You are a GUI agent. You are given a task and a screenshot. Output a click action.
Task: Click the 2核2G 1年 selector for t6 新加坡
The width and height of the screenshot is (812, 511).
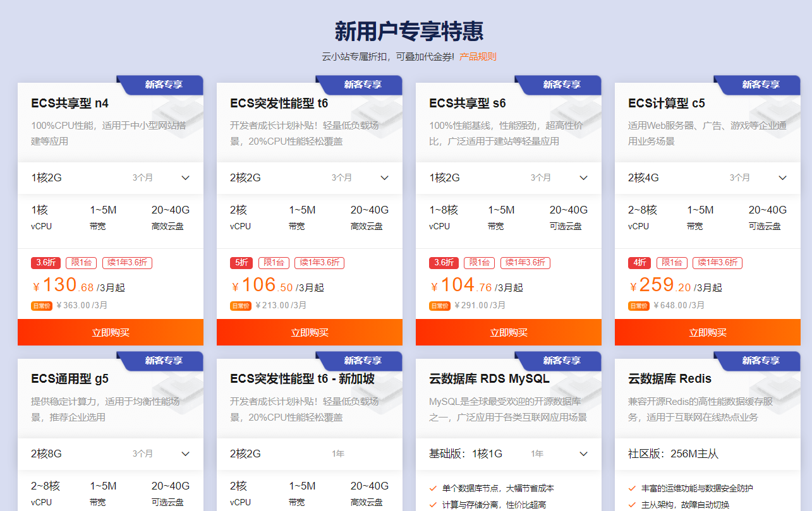pyautogui.click(x=310, y=454)
